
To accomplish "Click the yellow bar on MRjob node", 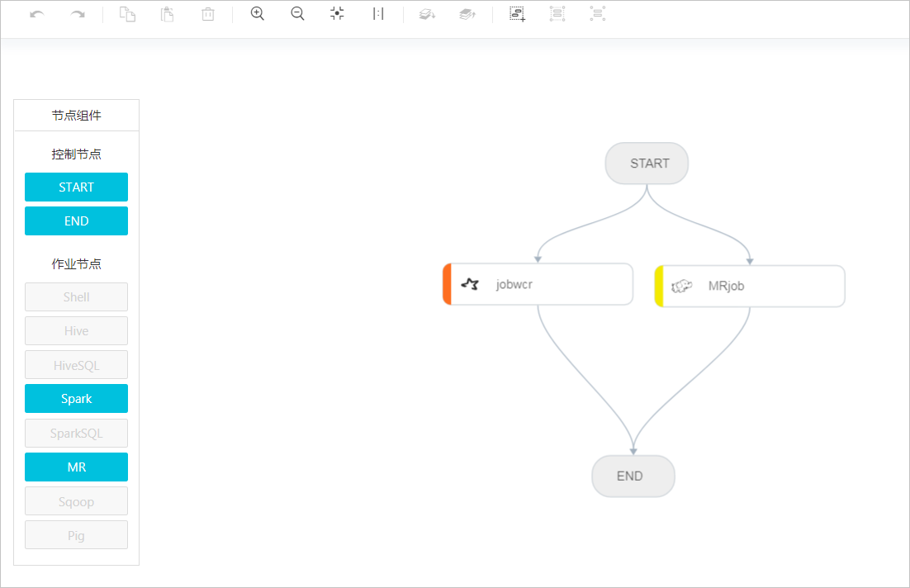I will (659, 287).
